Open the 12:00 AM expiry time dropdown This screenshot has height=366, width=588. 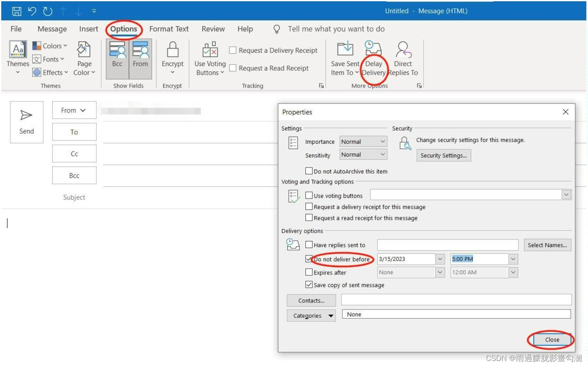[513, 272]
